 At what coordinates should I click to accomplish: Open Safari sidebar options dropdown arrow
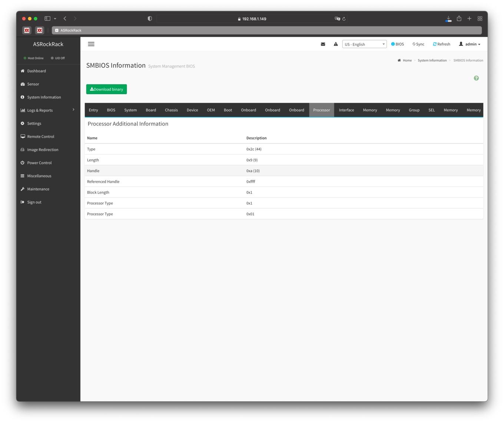(x=55, y=19)
